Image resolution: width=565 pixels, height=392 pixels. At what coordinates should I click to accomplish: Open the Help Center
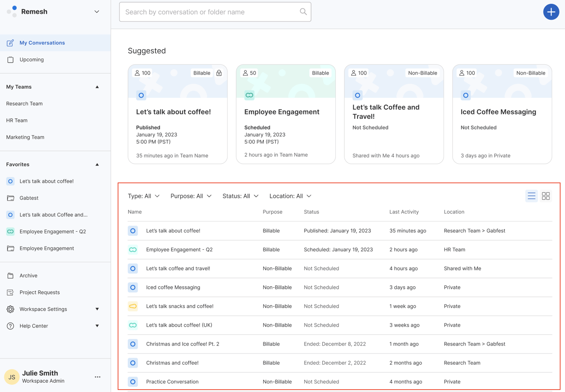[x=33, y=326]
